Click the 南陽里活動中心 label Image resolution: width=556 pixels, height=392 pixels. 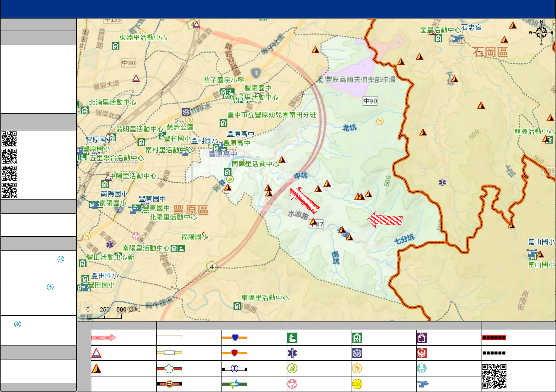[x=146, y=248]
